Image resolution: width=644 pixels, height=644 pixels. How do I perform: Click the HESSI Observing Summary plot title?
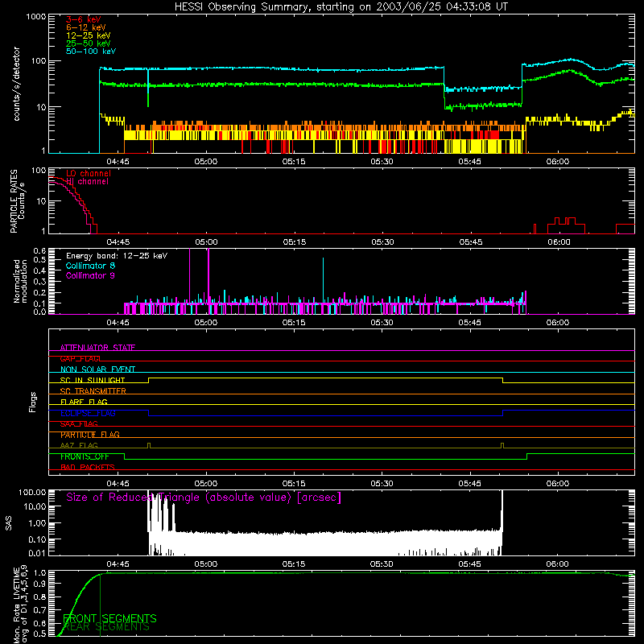[x=341, y=7]
